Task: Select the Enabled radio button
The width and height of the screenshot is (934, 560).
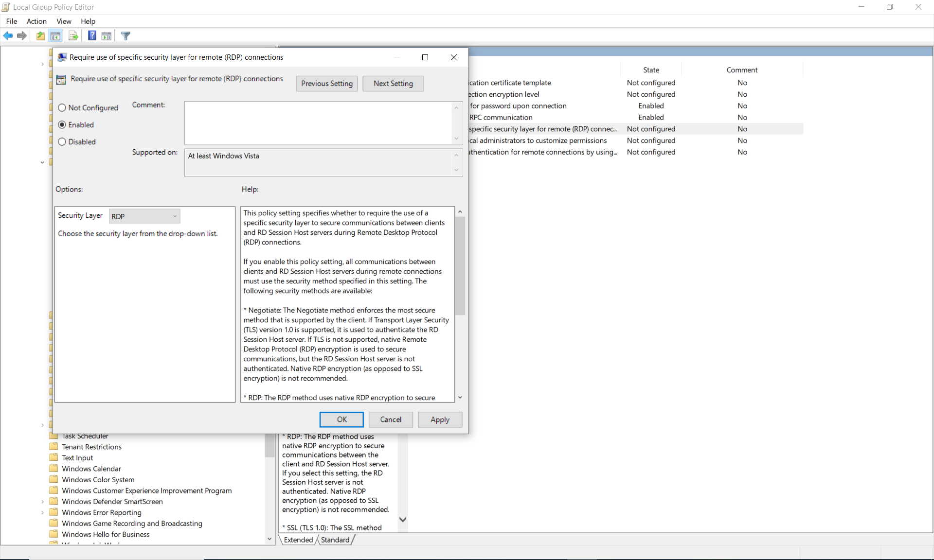Action: tap(62, 125)
